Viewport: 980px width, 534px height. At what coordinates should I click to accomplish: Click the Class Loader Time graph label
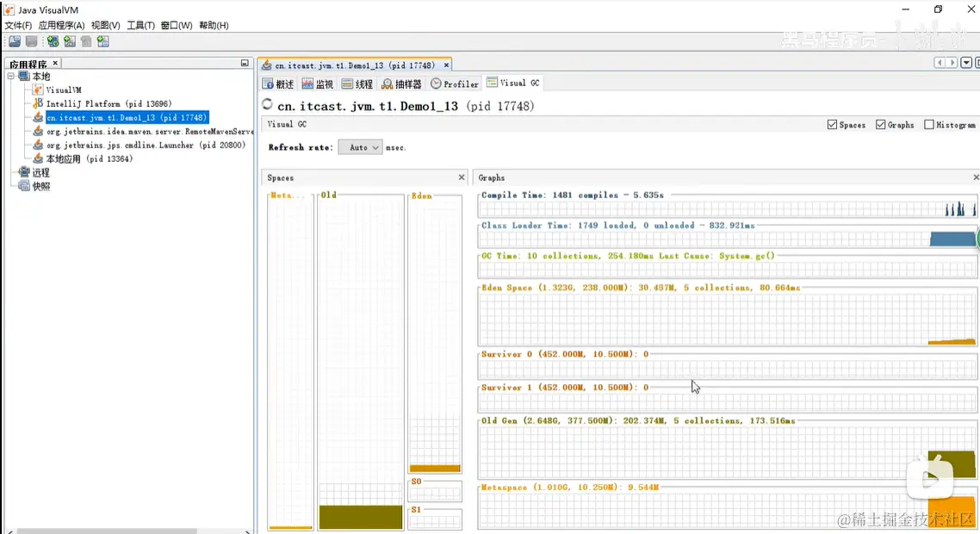tap(617, 225)
